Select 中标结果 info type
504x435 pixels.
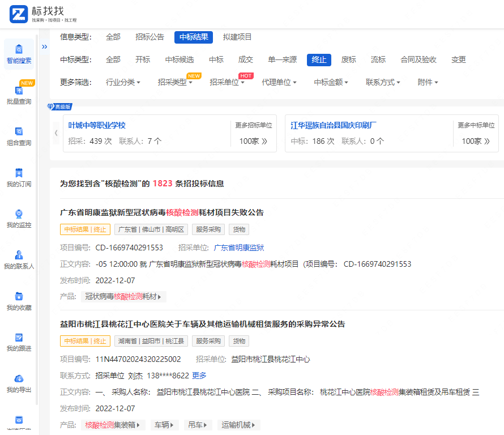click(x=194, y=37)
